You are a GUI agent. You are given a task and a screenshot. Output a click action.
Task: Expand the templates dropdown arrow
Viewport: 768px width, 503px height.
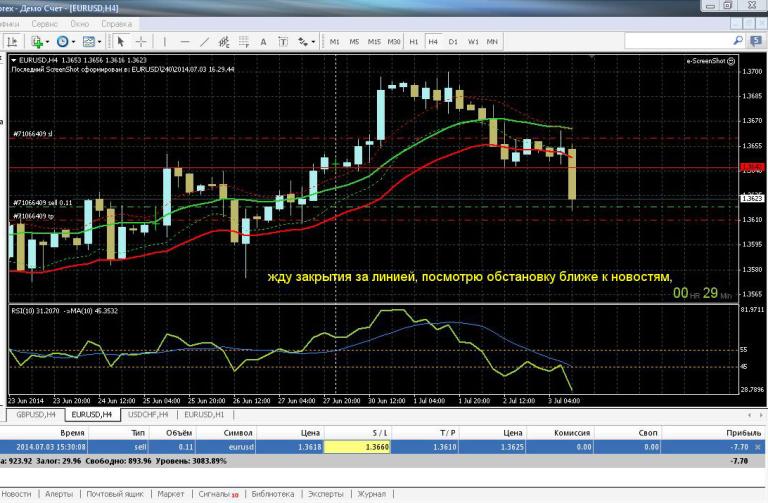pos(99,42)
